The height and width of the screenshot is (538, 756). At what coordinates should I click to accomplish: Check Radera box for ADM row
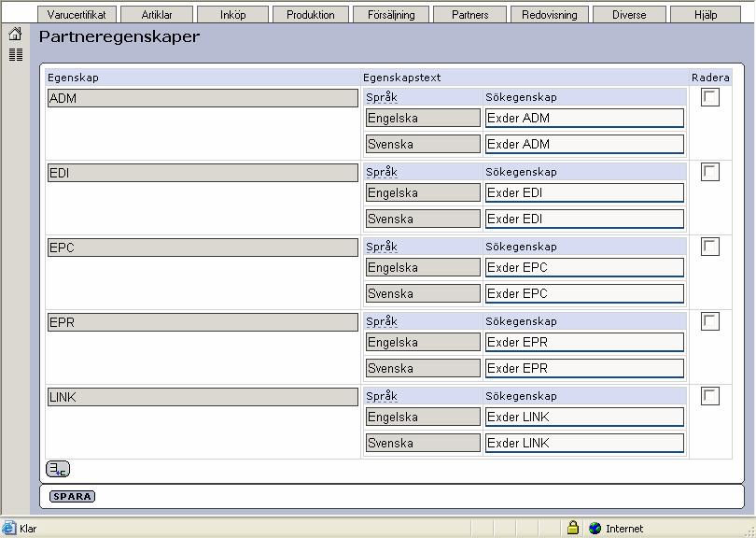(x=710, y=97)
